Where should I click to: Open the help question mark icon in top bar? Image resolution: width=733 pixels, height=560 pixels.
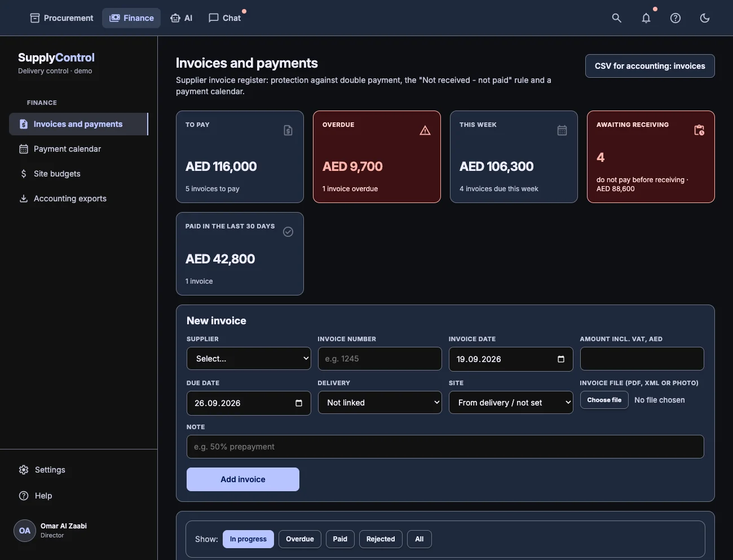click(675, 18)
